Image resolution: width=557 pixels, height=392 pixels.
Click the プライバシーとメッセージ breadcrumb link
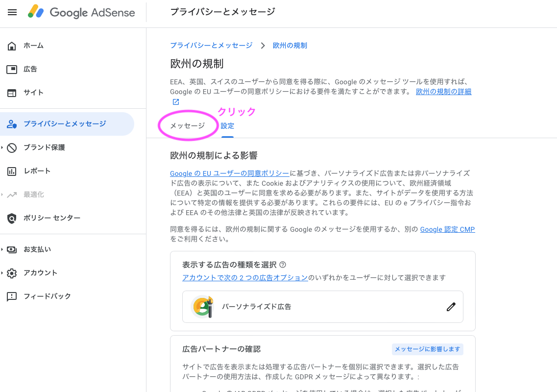coord(211,46)
